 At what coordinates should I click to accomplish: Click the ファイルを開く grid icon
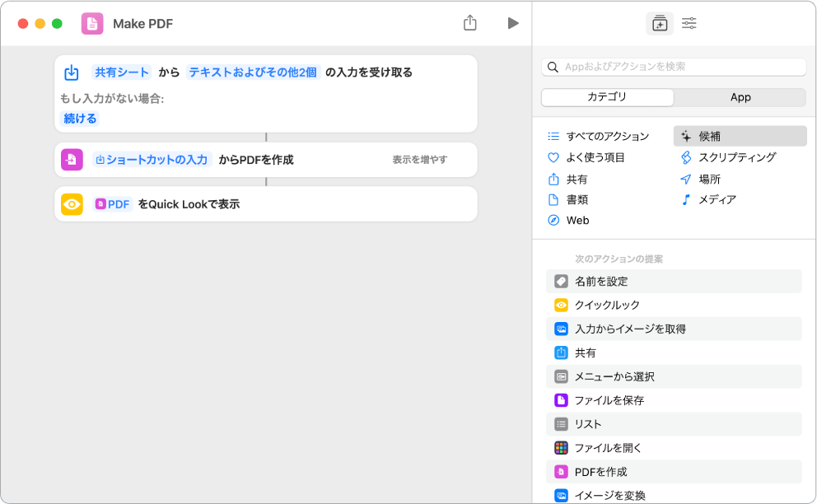(x=561, y=448)
